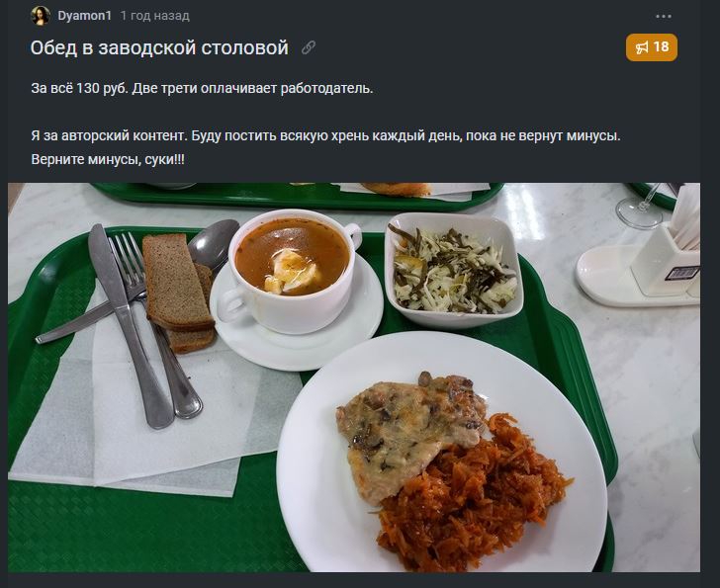The image size is (720, 588).
Task: Click the seaweed salad bowl in photo
Action: click(454, 270)
